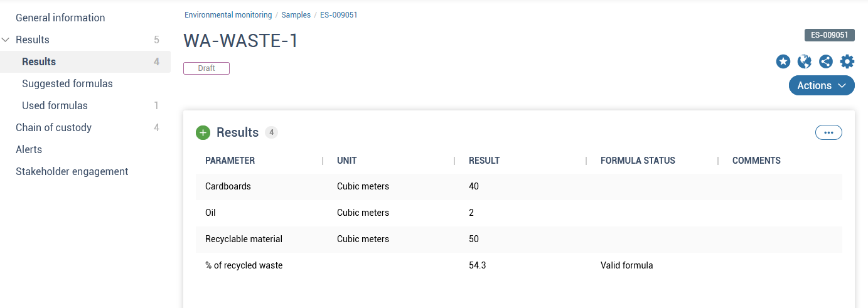Click the ES-009051 breadcrumb link
Screen dimensions: 868x308
point(338,15)
